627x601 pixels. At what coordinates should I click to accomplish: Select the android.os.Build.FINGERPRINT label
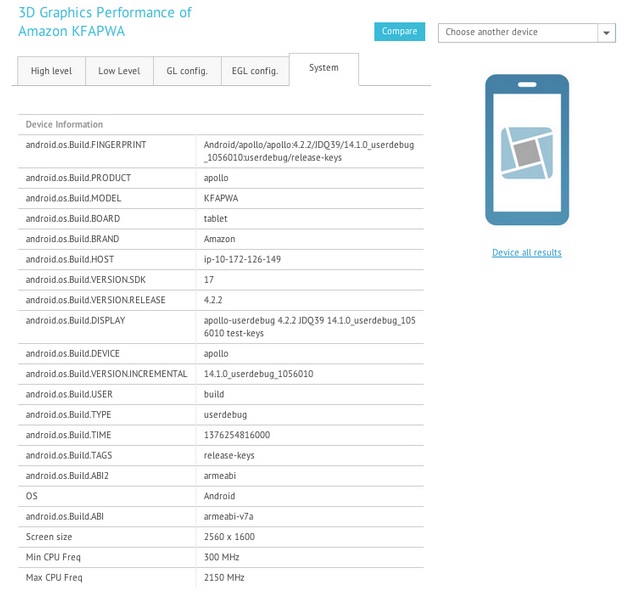86,145
